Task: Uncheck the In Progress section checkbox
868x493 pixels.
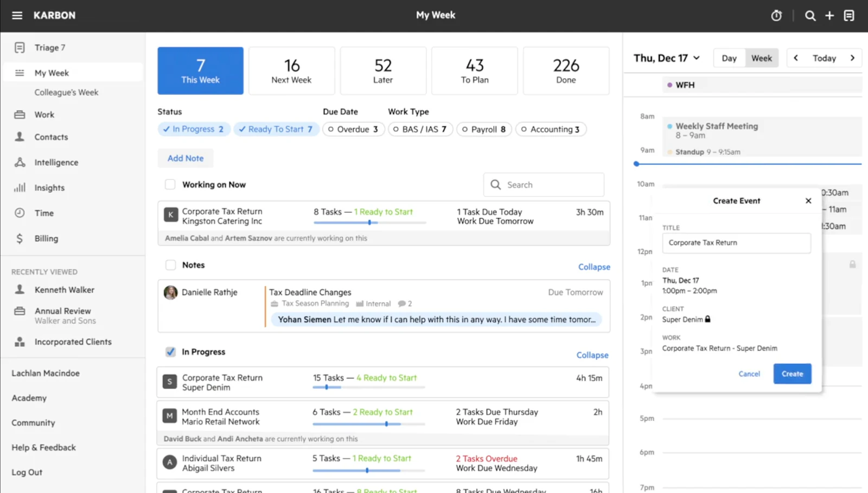Action: click(x=170, y=351)
